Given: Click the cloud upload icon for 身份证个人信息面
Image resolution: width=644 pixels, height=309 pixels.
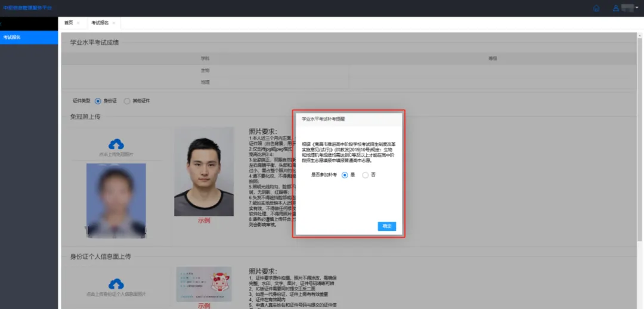Looking at the screenshot, I should (116, 284).
